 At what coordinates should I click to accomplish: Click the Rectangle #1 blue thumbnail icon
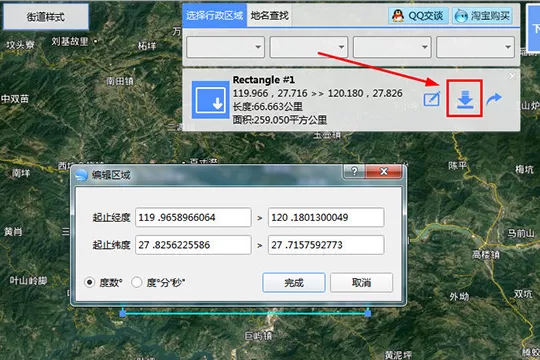210,100
